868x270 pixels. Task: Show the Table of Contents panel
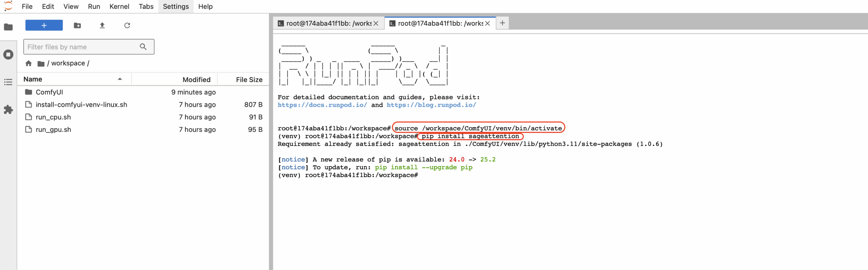8,82
